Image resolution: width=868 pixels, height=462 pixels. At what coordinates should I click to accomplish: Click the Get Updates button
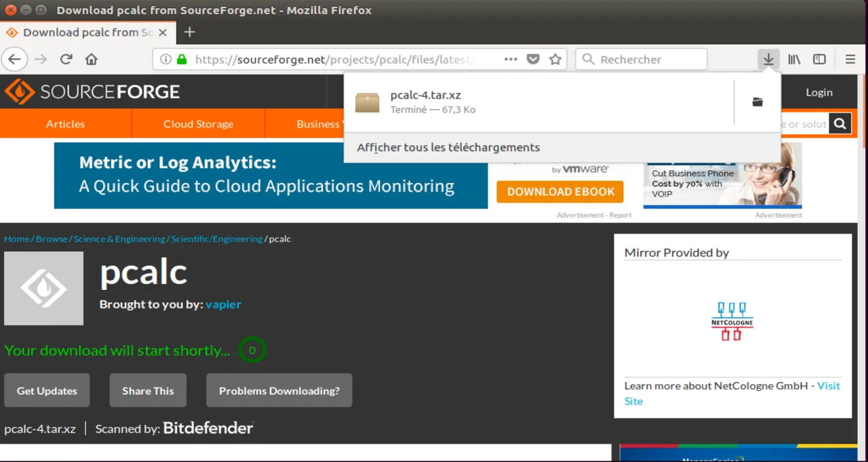[x=47, y=390]
